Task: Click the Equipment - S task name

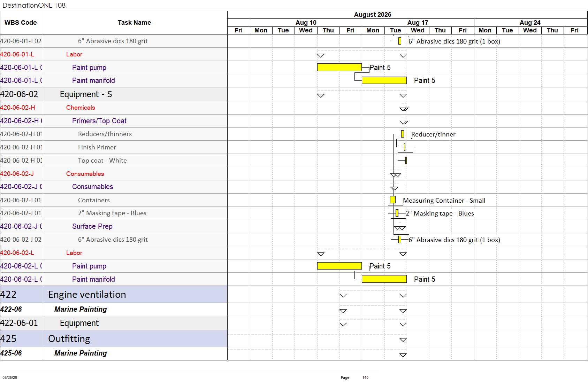Action: 86,94
